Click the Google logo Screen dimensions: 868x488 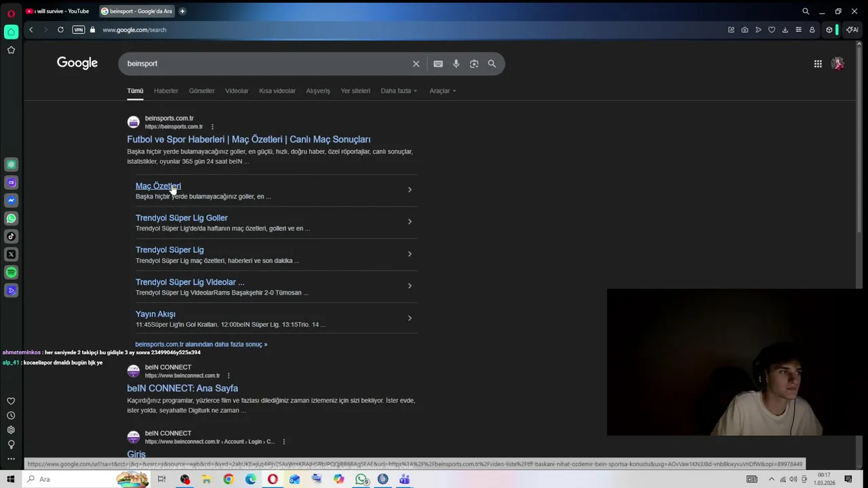click(77, 63)
